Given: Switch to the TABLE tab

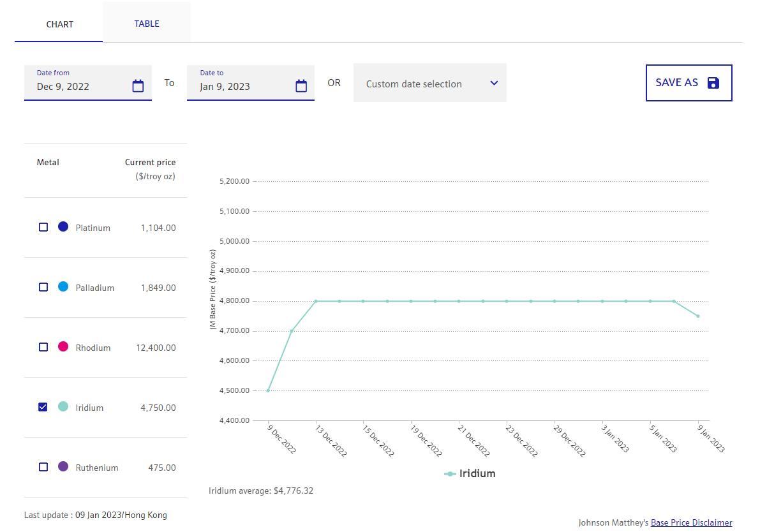Looking at the screenshot, I should 147,24.
